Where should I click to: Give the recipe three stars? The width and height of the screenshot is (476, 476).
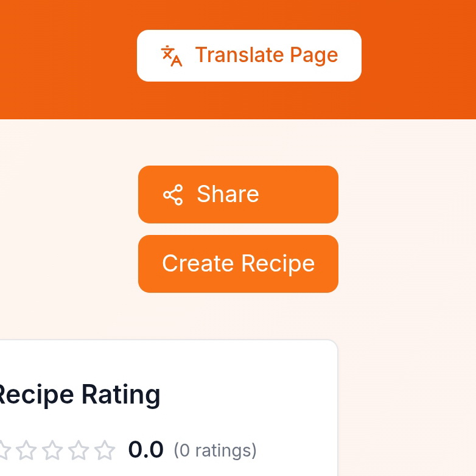(x=53, y=450)
